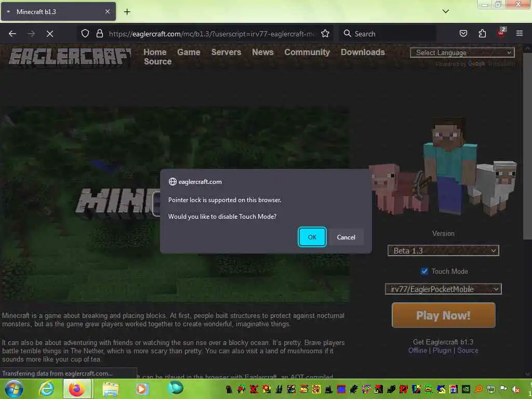Click the muted volume tray icon
This screenshot has height=399, width=532.
pos(516,389)
